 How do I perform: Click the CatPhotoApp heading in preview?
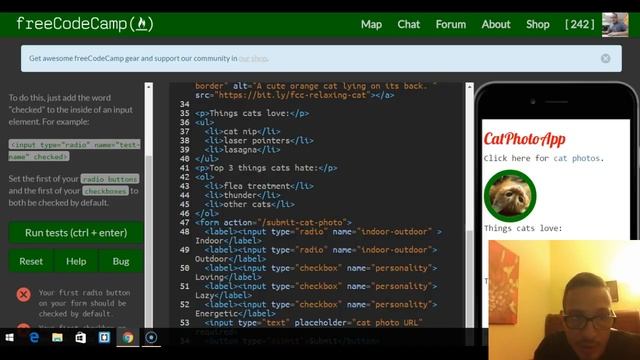point(524,139)
